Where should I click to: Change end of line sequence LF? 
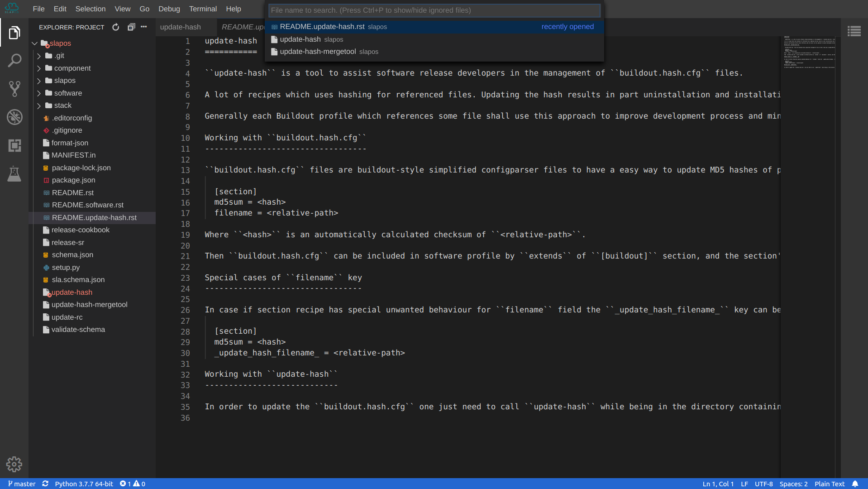point(744,484)
